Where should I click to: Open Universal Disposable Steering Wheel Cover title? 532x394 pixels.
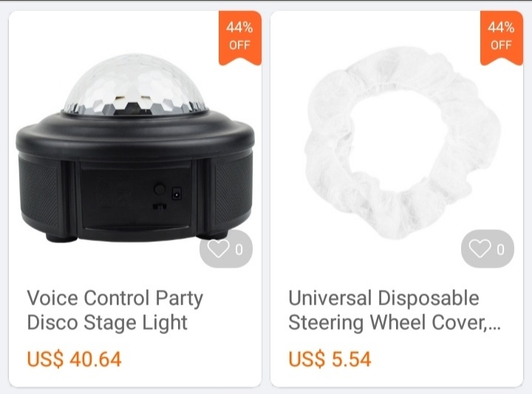click(395, 310)
